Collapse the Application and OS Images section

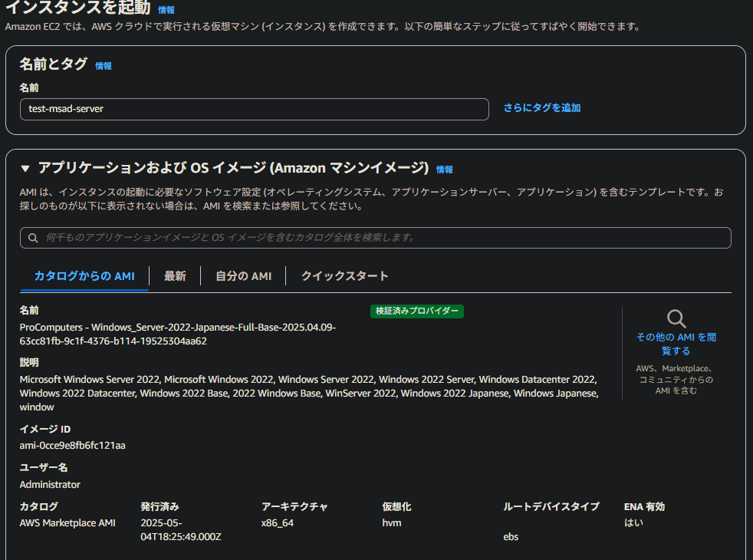click(x=25, y=168)
